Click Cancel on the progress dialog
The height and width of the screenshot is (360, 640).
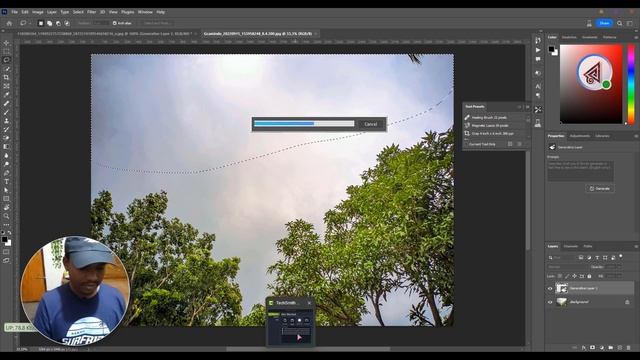click(x=371, y=124)
